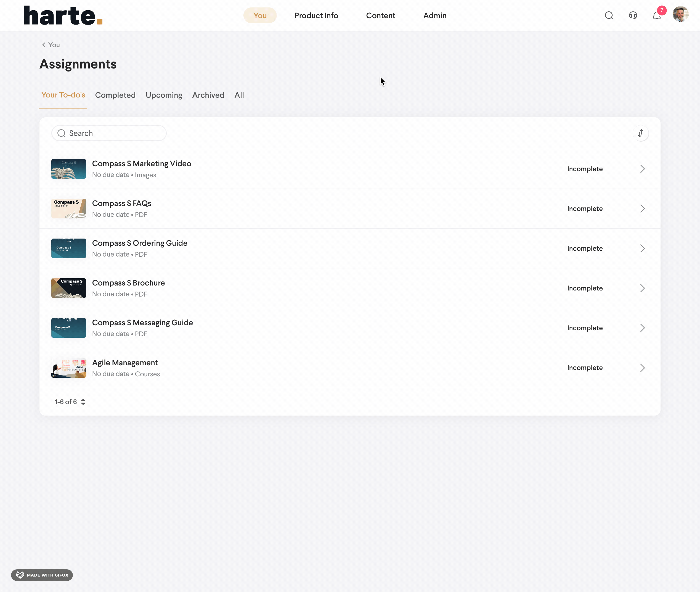Open the Archived assignments tab
Viewport: 700px width, 592px height.
(208, 95)
